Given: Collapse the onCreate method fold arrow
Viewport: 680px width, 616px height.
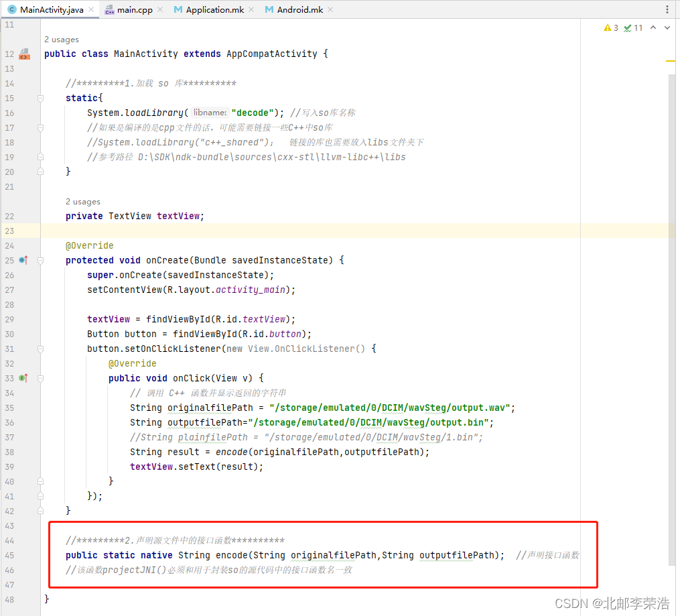Looking at the screenshot, I should pyautogui.click(x=40, y=260).
